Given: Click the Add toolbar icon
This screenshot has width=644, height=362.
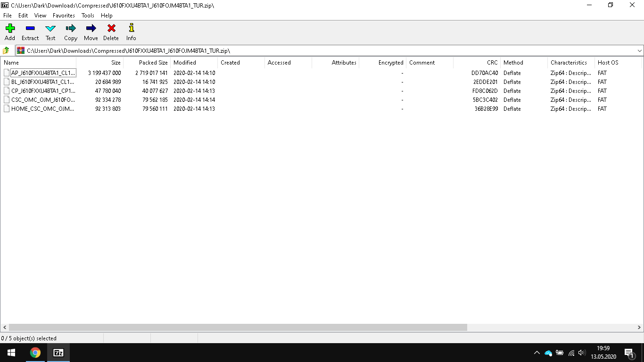Looking at the screenshot, I should pos(10,29).
